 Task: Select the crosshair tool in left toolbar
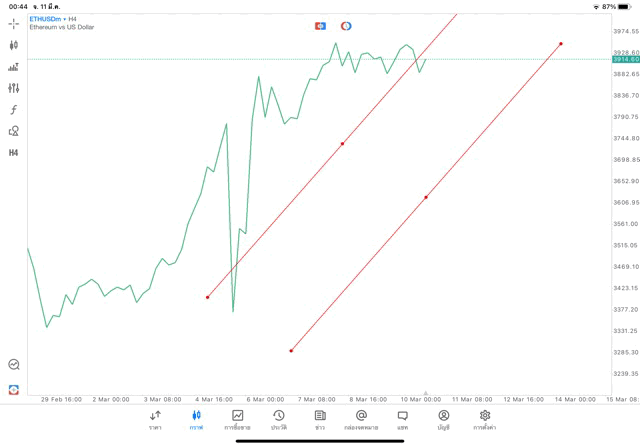(14, 23)
